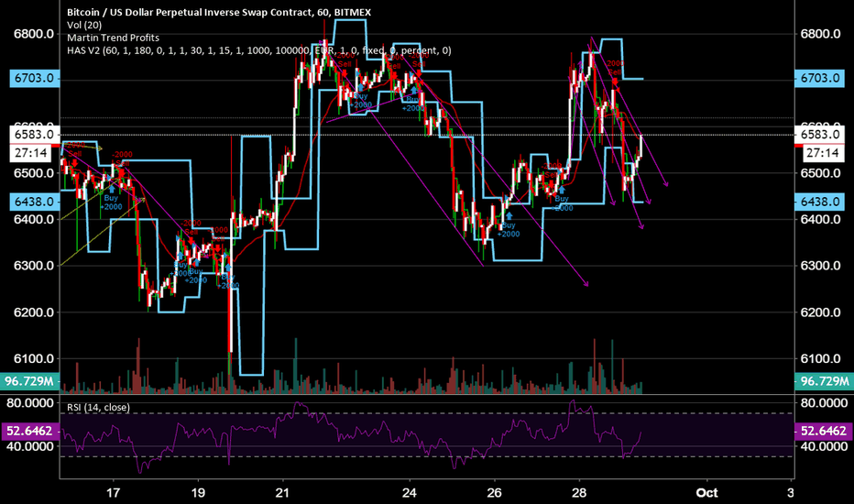854x504 pixels.
Task: Click the 96.729M volume label on right scale
Action: pyautogui.click(x=824, y=381)
